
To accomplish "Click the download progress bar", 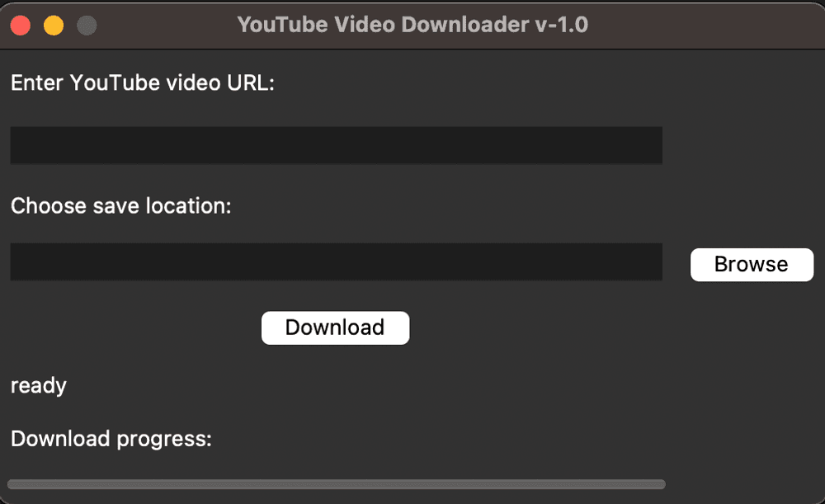I will pos(337,484).
